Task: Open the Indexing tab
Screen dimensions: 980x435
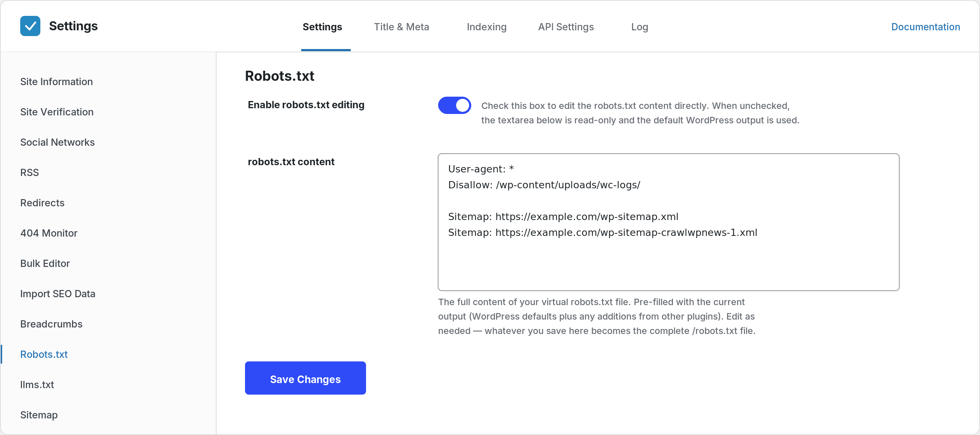Action: [486, 27]
